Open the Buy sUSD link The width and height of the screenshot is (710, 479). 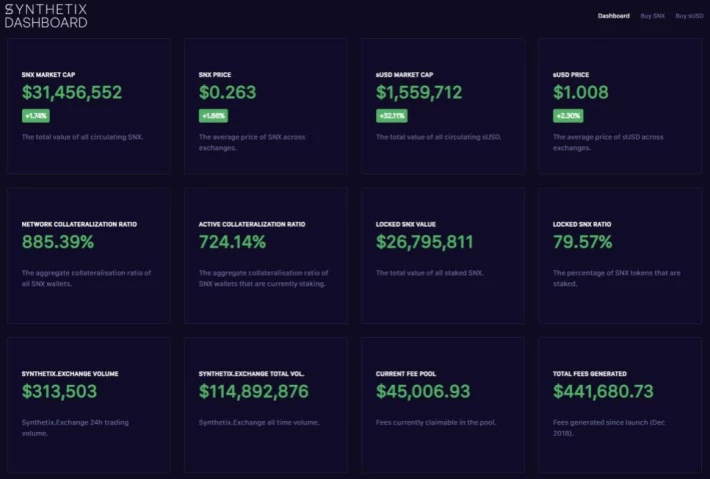coord(690,16)
